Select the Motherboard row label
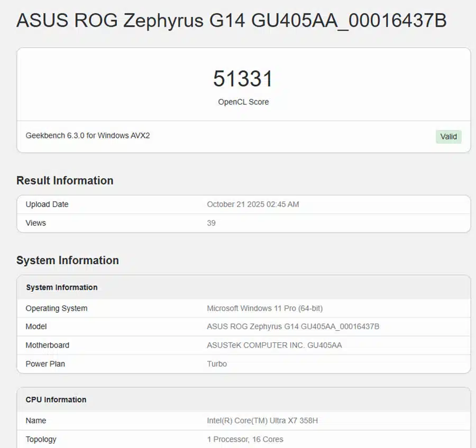 [x=47, y=345]
